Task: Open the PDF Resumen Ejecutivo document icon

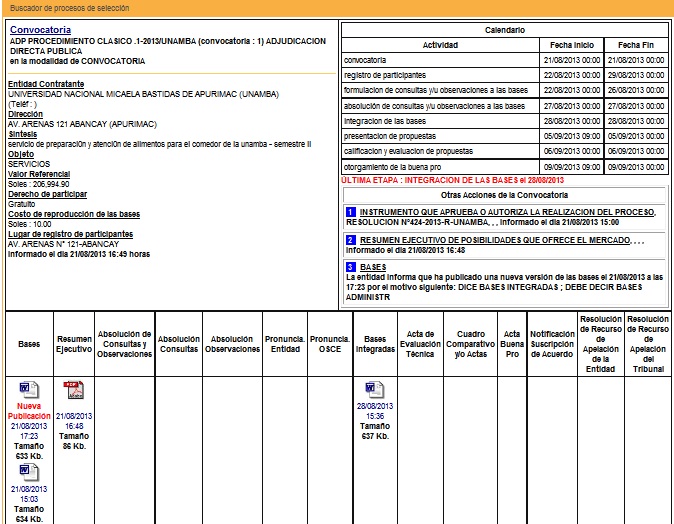Action: (74, 390)
